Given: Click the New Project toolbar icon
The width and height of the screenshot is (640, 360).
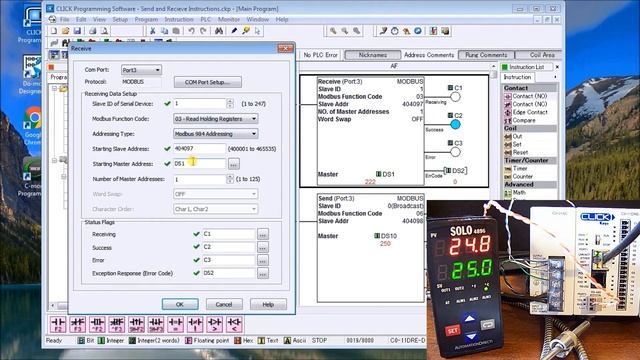Looking at the screenshot, I should click(54, 31).
